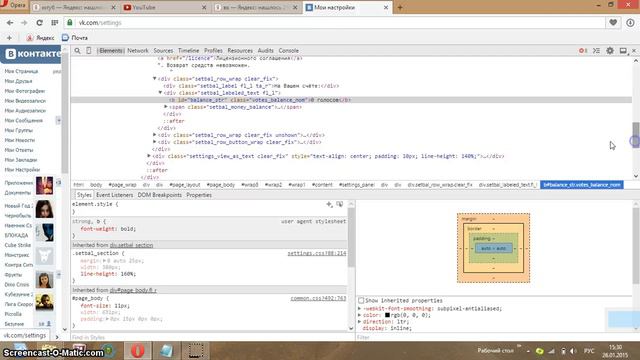
Task: Open a new tab with plus button
Action: pyautogui.click(x=400, y=7)
